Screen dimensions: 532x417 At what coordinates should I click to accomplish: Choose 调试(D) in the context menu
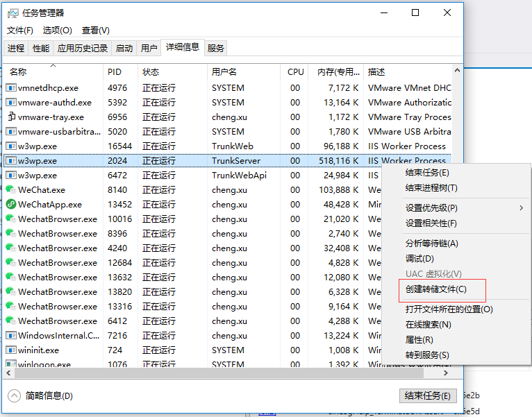419,258
